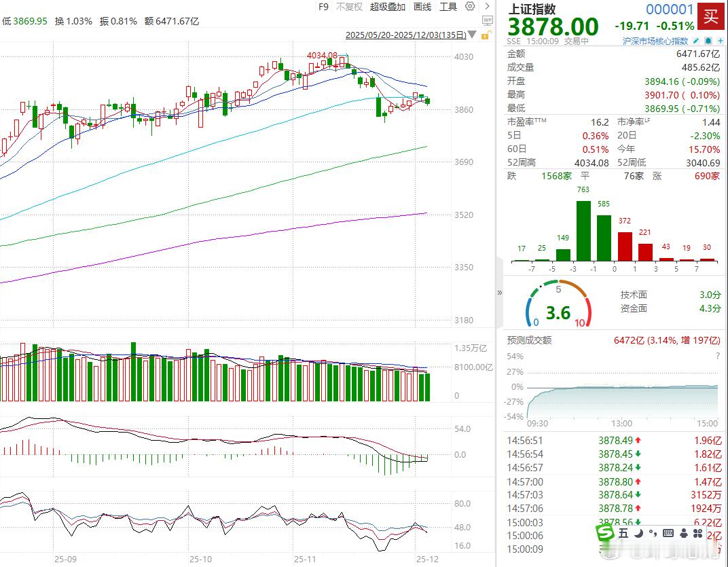Expand the date range dropdown triangle
This screenshot has height=567, width=728.
coord(472,35)
